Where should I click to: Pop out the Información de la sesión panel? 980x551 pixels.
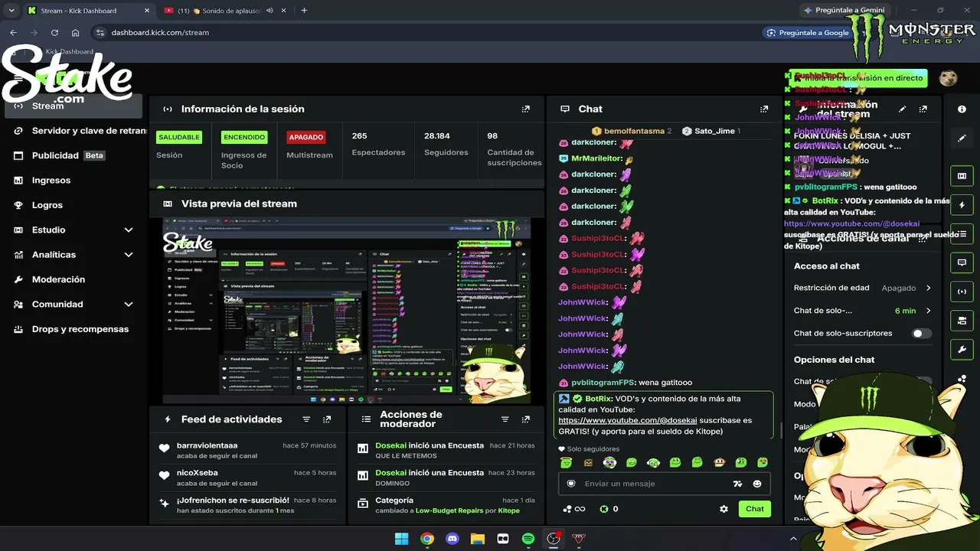coord(525,109)
